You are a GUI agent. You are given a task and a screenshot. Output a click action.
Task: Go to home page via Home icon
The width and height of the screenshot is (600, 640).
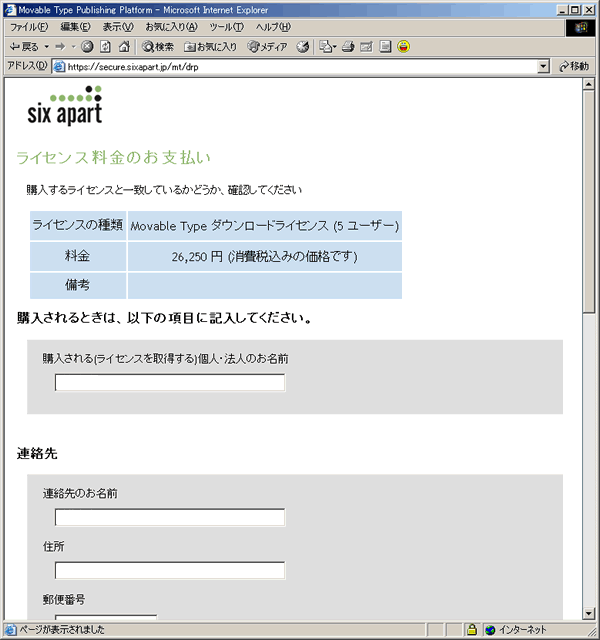tap(124, 47)
